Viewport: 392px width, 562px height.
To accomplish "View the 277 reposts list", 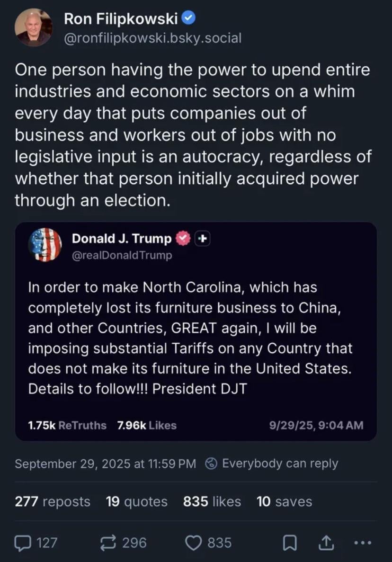I will (x=52, y=501).
